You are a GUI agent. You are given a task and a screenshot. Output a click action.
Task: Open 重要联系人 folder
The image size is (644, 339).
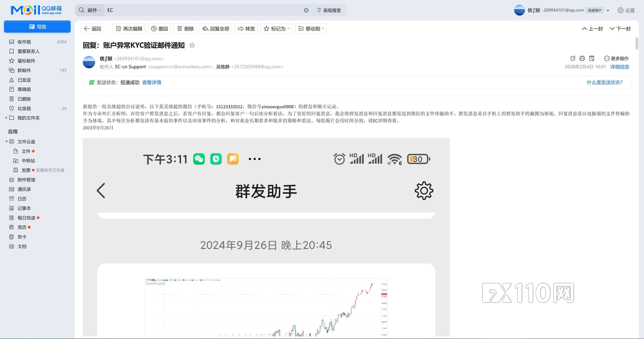click(38, 51)
